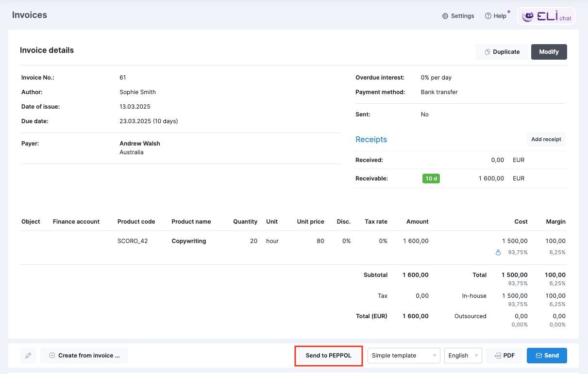The height and width of the screenshot is (374, 588).
Task: Click the envelope icon on Send button
Action: (538, 356)
